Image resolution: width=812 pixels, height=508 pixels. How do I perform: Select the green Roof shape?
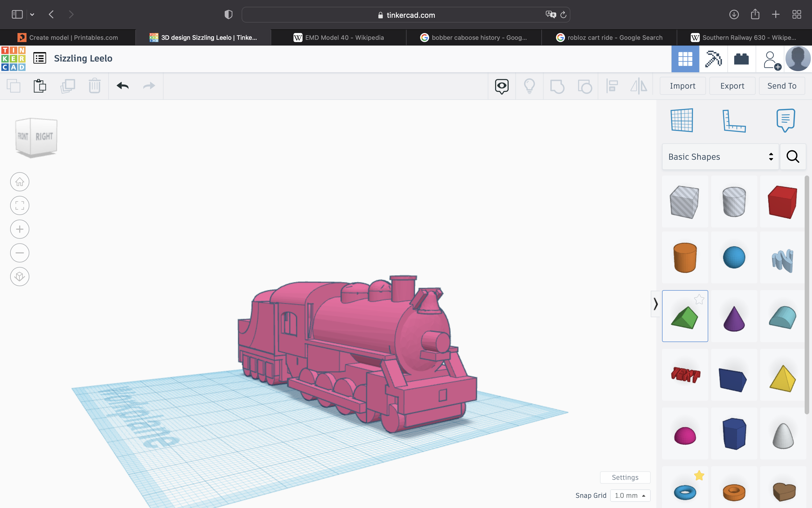tap(685, 317)
